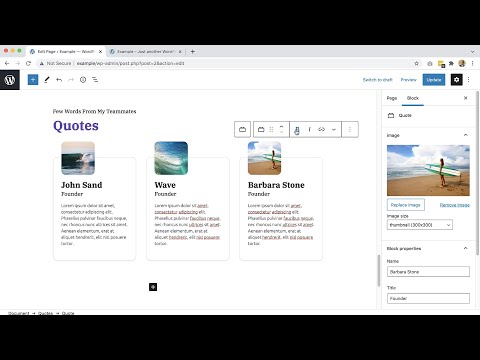Close the Edit Page browser tab
This screenshot has height=360, width=480.
pos(100,52)
